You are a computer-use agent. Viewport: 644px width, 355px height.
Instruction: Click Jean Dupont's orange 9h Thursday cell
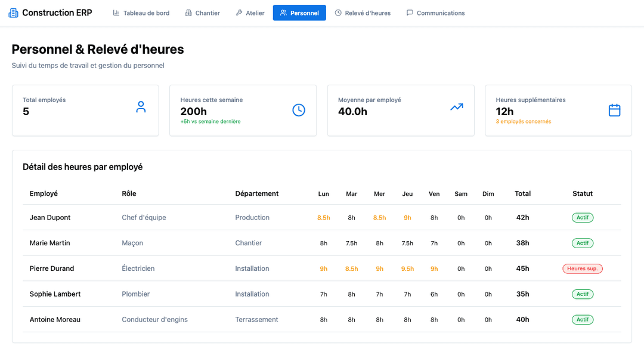coord(407,218)
